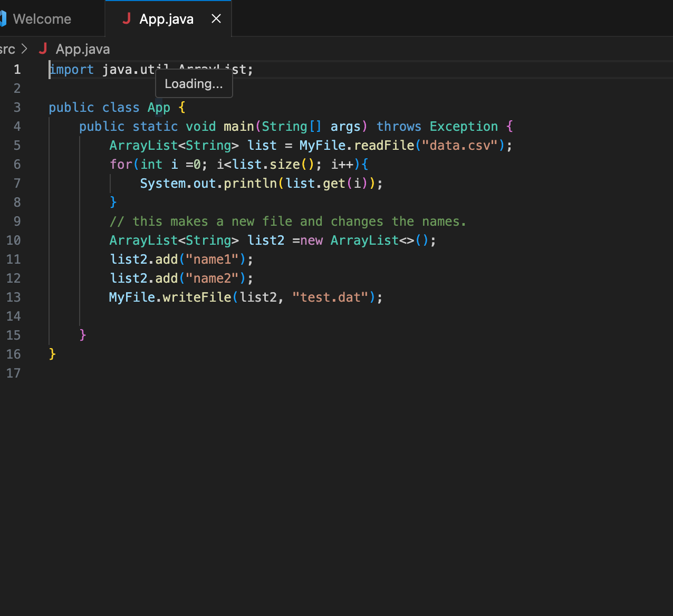Click the Java file icon in breadcrumb
This screenshot has width=673, height=616.
(43, 49)
